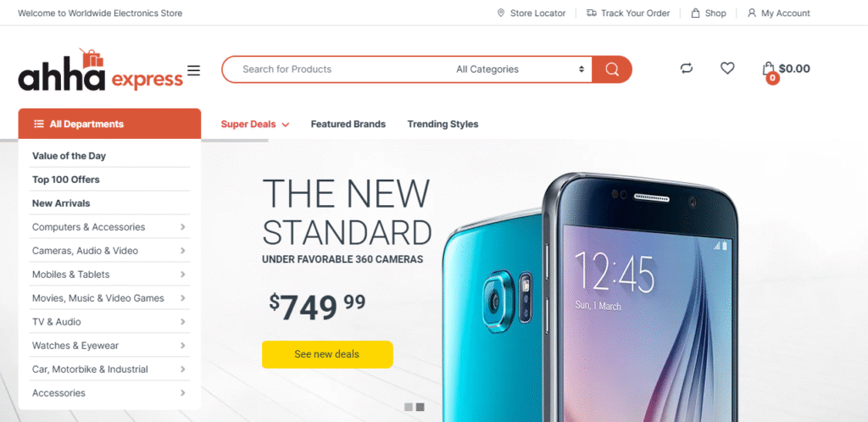Open the All Categories dropdown
This screenshot has width=868, height=422.
pyautogui.click(x=520, y=69)
